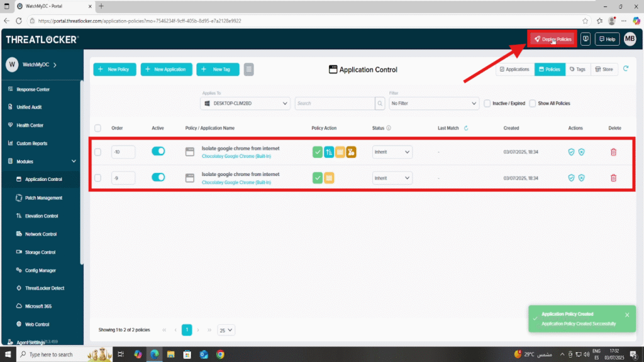Click the New Tag button
Image resolution: width=644 pixels, height=362 pixels.
218,69
